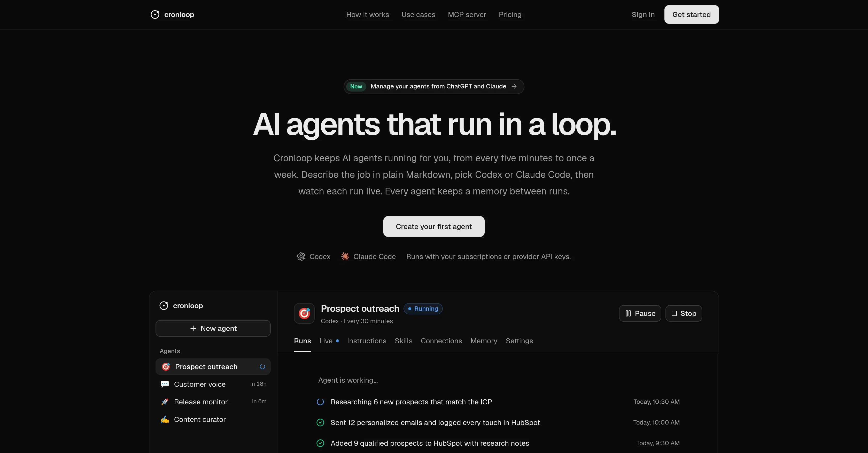
Task: Click the spinner icon beside Researching 6 new prospects
Action: point(320,402)
